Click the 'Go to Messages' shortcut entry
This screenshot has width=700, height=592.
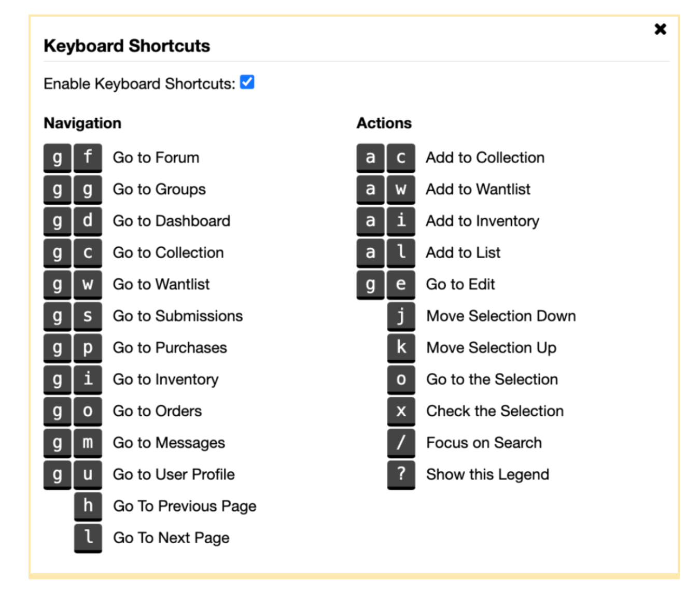(169, 443)
